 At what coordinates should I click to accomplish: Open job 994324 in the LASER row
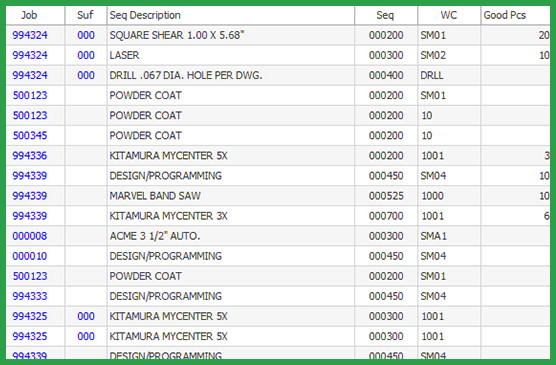tap(30, 55)
